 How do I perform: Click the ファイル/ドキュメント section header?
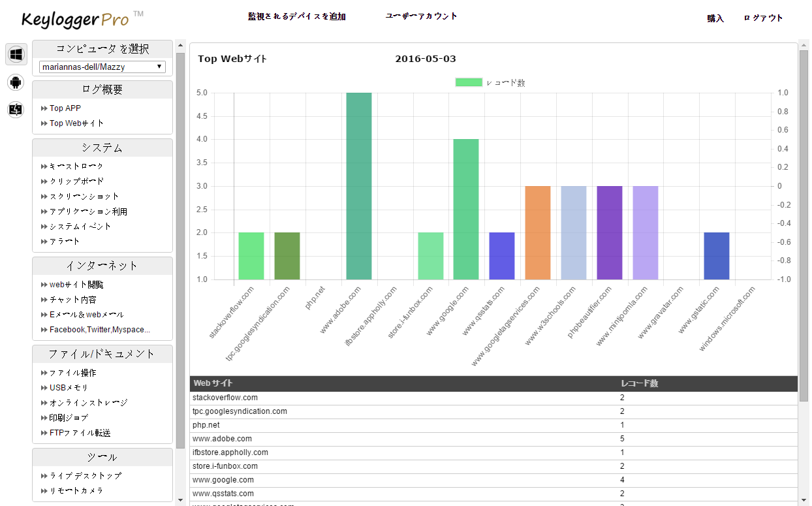(102, 354)
